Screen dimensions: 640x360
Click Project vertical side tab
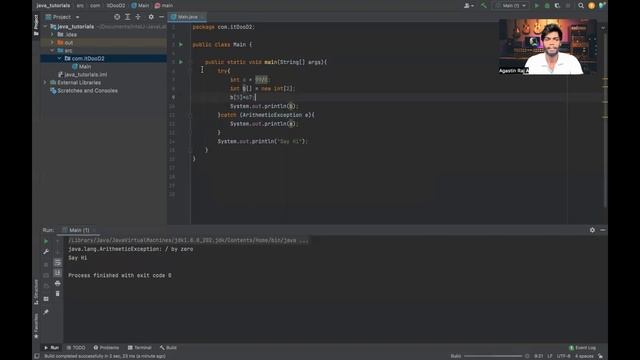click(x=36, y=24)
